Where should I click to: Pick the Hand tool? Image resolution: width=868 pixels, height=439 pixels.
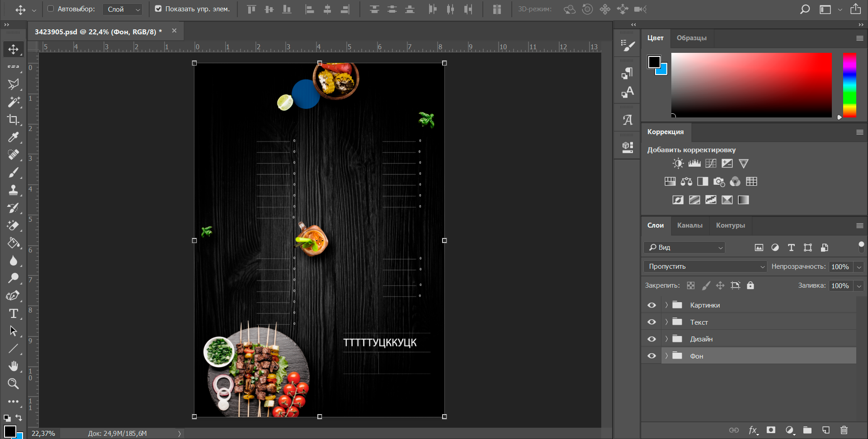(13, 366)
